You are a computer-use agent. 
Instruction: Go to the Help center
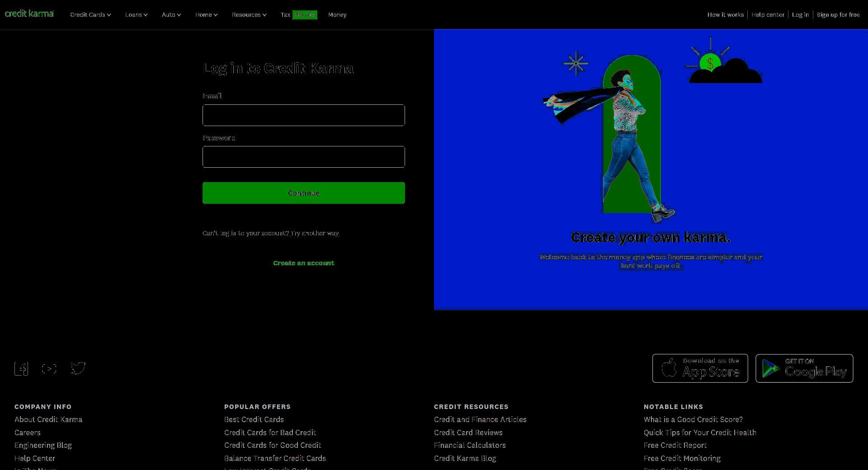(x=768, y=15)
